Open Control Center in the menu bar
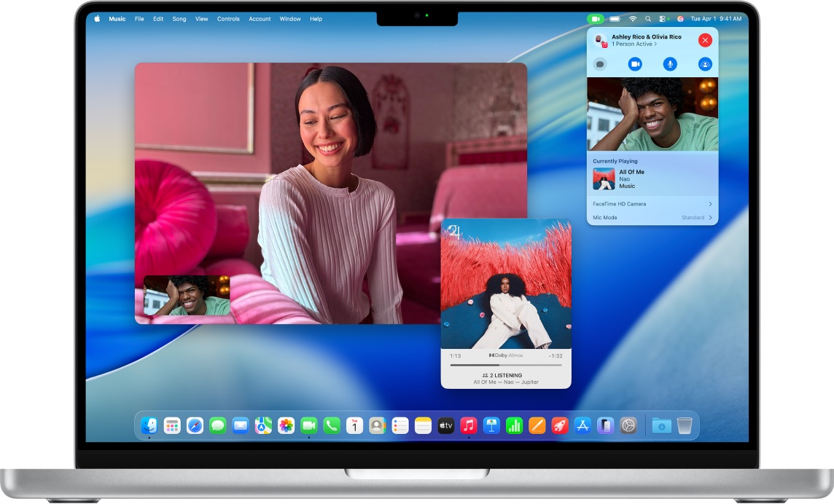Image resolution: width=834 pixels, height=504 pixels. [663, 19]
